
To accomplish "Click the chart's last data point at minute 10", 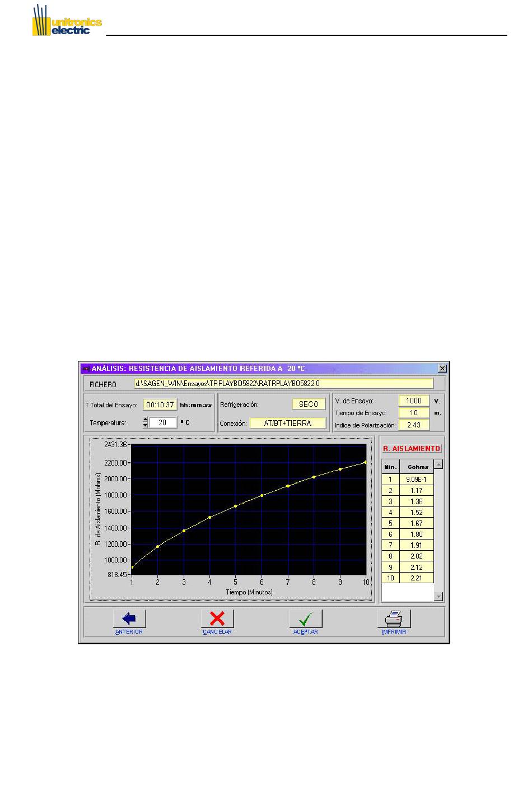I will 366,462.
